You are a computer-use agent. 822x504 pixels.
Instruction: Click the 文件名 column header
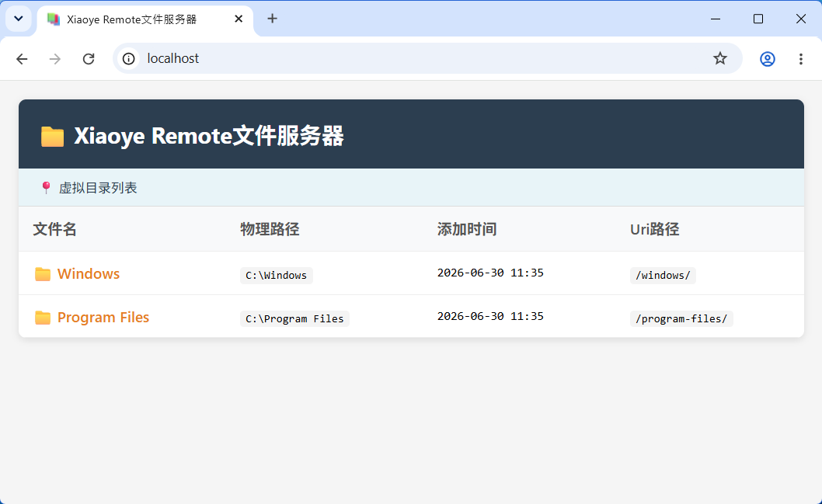(x=54, y=229)
